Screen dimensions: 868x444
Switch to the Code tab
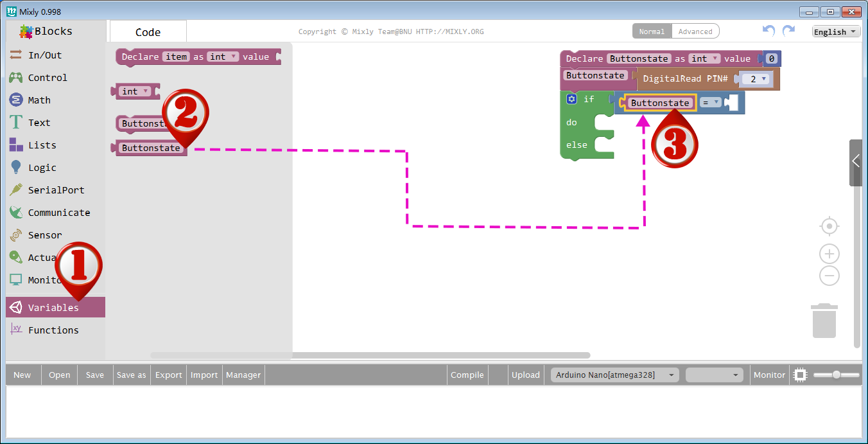click(x=148, y=31)
